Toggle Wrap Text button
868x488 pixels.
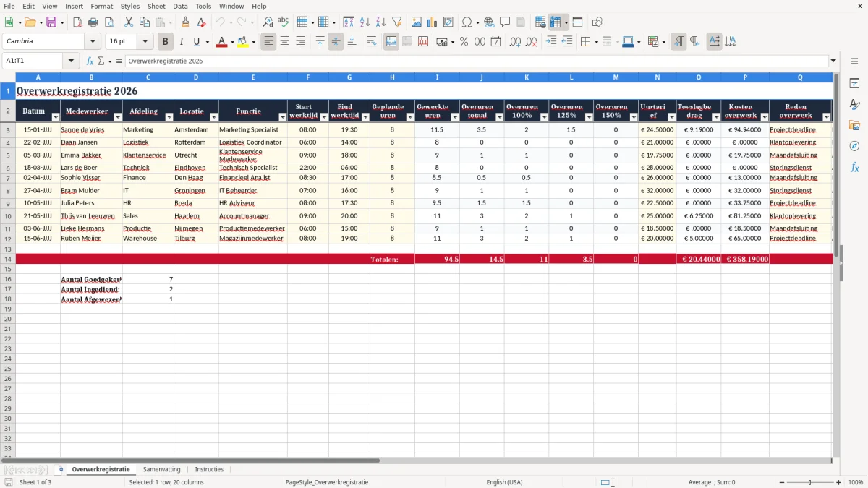click(372, 42)
